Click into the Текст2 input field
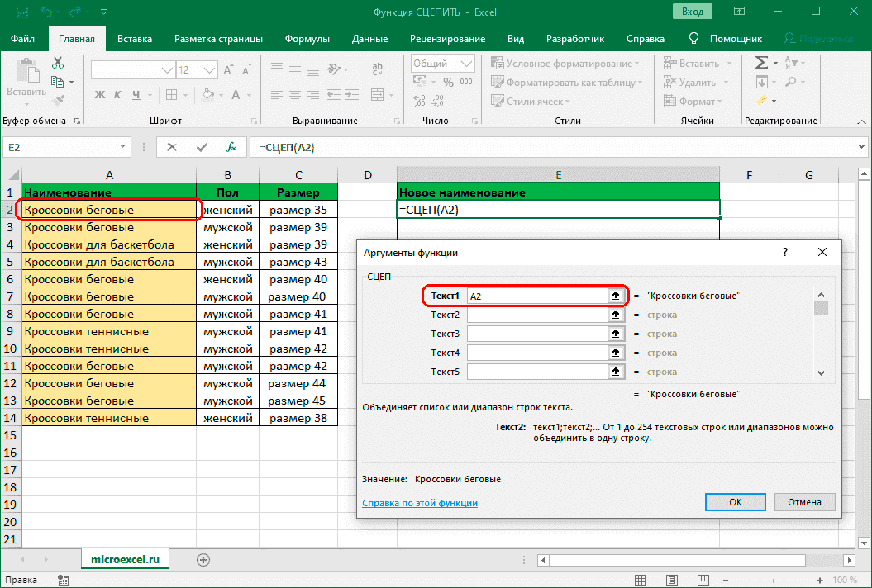Screen dimensions: 872x588 [537, 315]
